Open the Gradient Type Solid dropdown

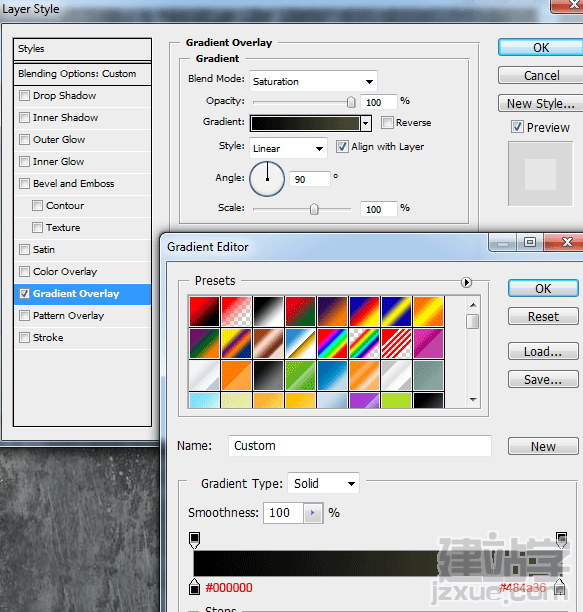tap(323, 483)
